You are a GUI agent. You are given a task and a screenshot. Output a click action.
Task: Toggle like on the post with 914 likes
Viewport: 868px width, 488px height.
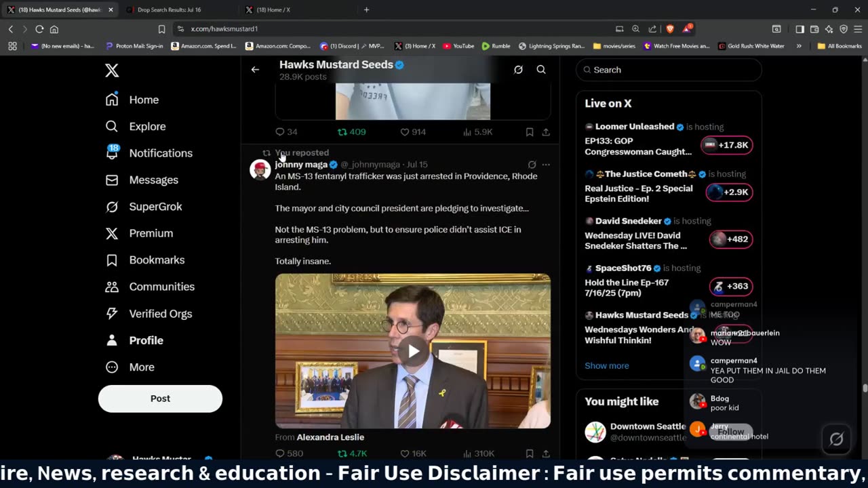tap(413, 131)
